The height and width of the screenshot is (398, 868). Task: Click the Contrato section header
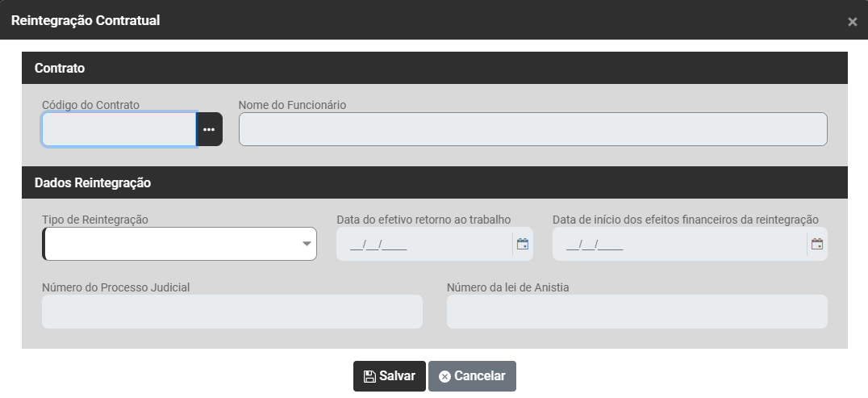(60, 69)
